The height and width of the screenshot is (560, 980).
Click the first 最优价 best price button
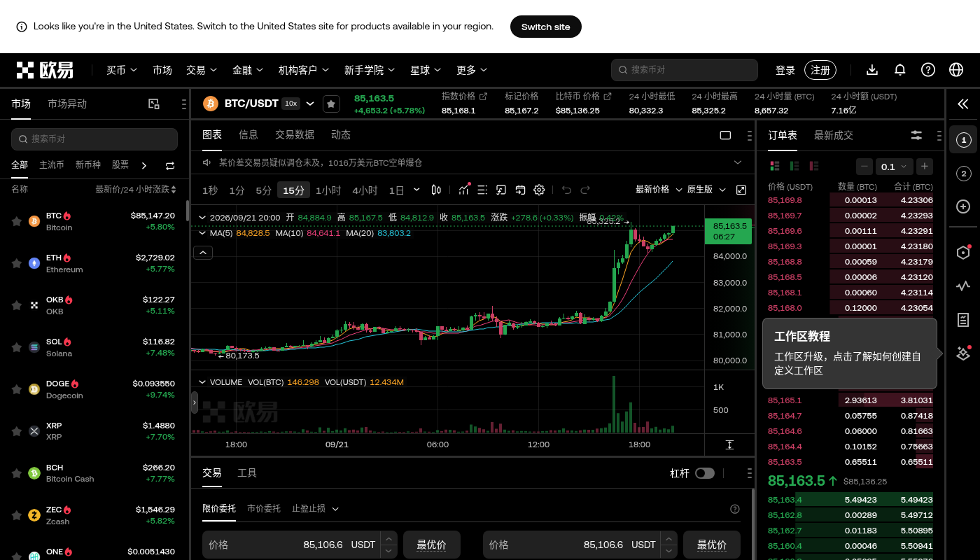pos(432,545)
